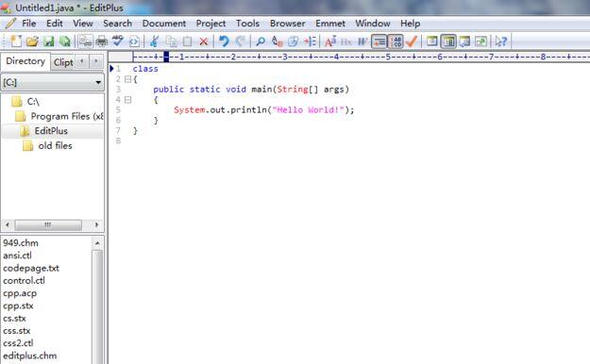Toggle the directory window toolbar button

tap(448, 41)
